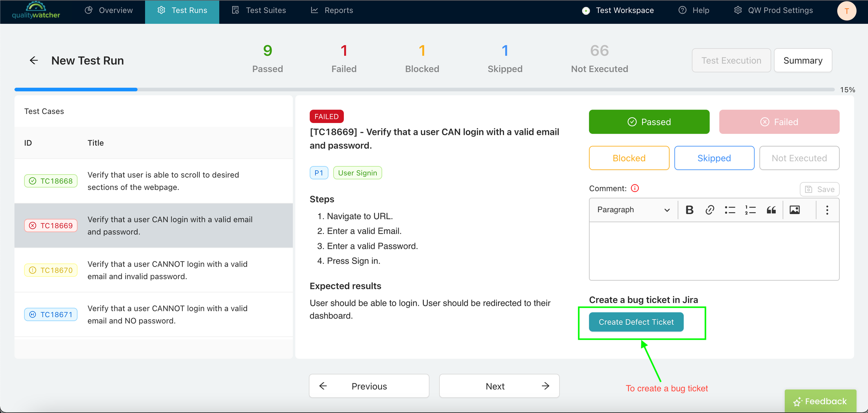Image resolution: width=868 pixels, height=413 pixels.
Task: Toggle the Not Executed status for current test case
Action: click(799, 158)
